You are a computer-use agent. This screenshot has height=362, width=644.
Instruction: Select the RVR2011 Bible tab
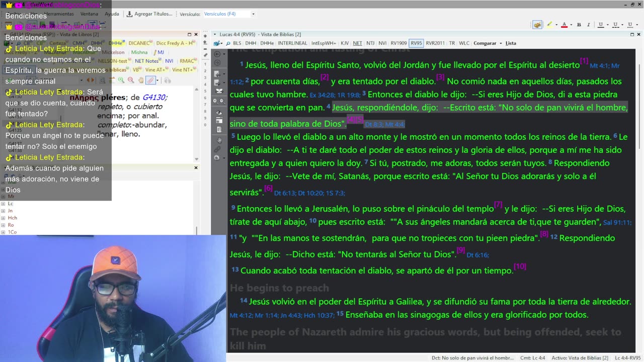coord(435,43)
